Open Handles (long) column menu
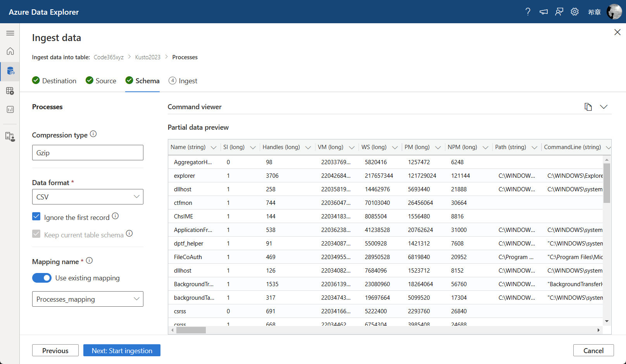Screen dimensions: 626x364 [x=308, y=148]
